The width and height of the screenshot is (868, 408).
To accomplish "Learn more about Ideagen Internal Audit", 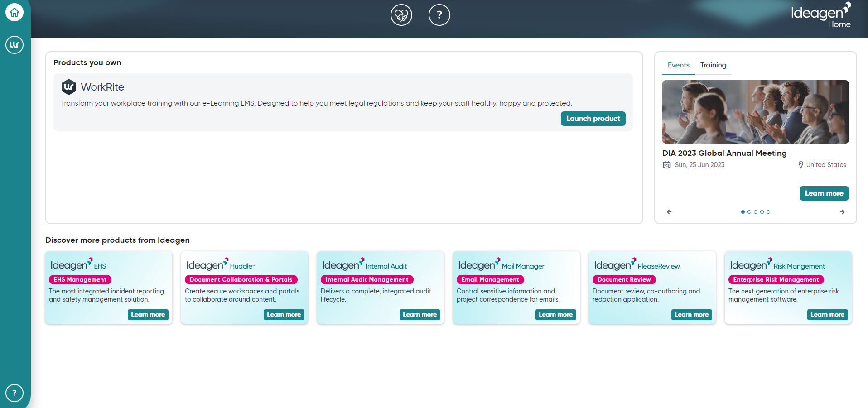I will pyautogui.click(x=420, y=315).
